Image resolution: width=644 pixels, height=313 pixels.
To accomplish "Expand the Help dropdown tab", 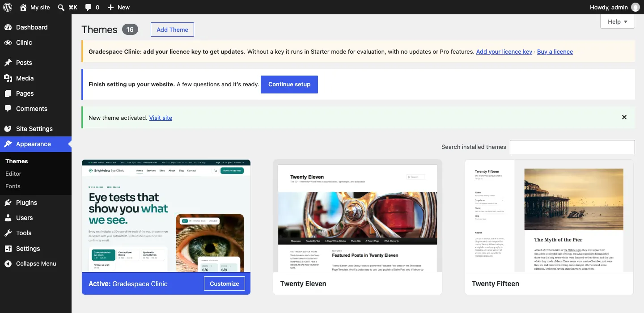I will (x=618, y=21).
